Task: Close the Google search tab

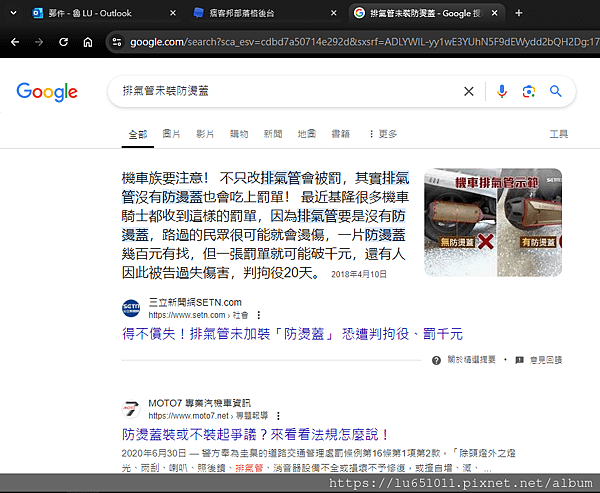Action: point(494,13)
